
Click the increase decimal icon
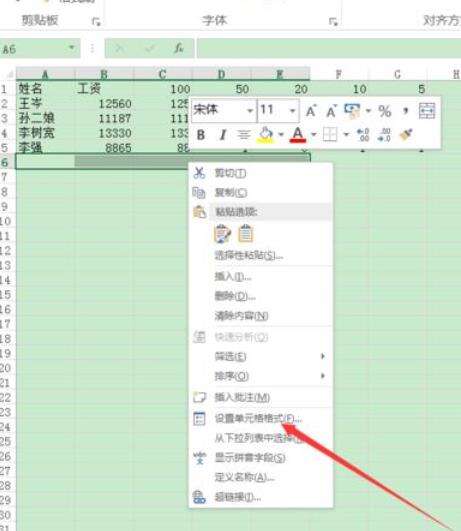[x=363, y=135]
